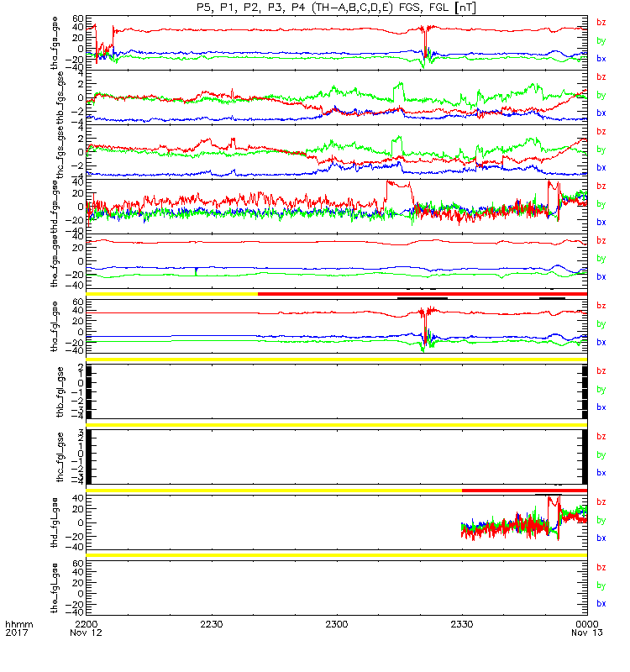Click red 'bz' legend of the_fgs_gse panel

tap(601, 240)
